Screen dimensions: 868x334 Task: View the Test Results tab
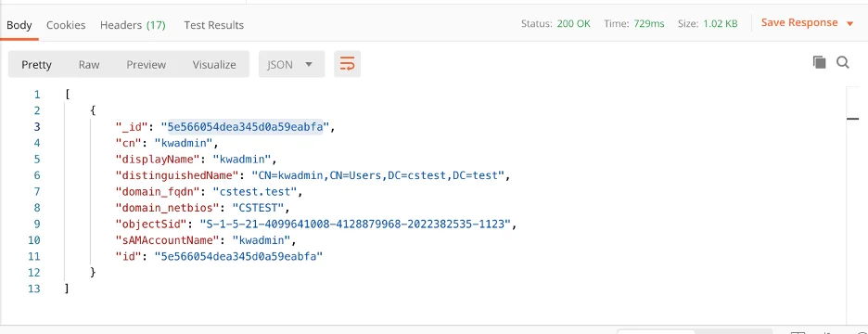pos(213,25)
